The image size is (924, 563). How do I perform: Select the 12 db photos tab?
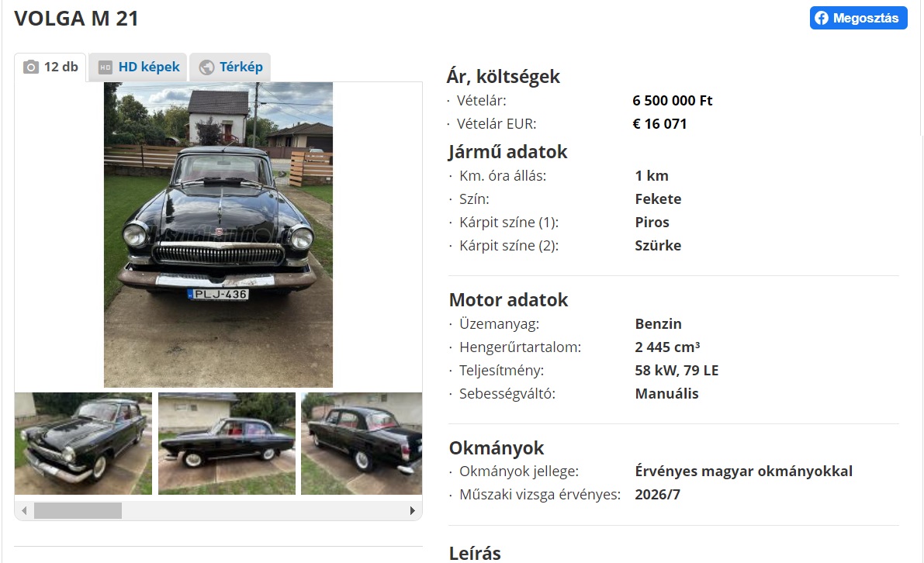(50, 67)
